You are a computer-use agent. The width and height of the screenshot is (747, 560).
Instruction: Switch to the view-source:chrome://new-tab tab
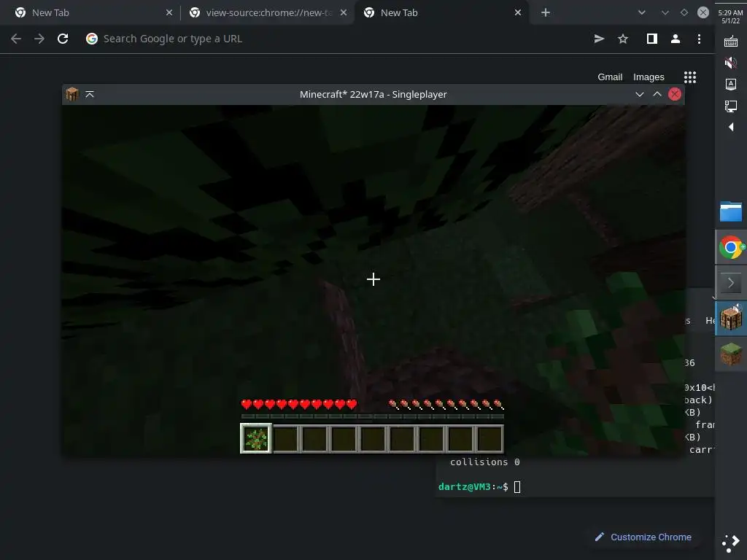pyautogui.click(x=268, y=13)
